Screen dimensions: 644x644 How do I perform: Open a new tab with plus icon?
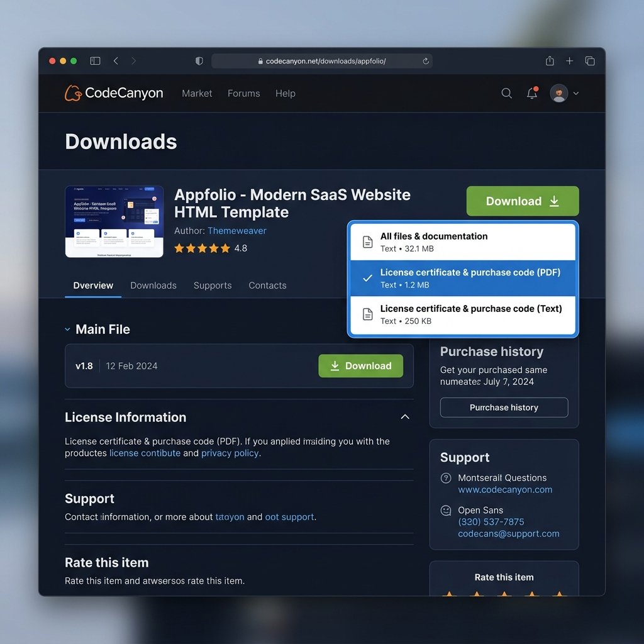(x=569, y=61)
